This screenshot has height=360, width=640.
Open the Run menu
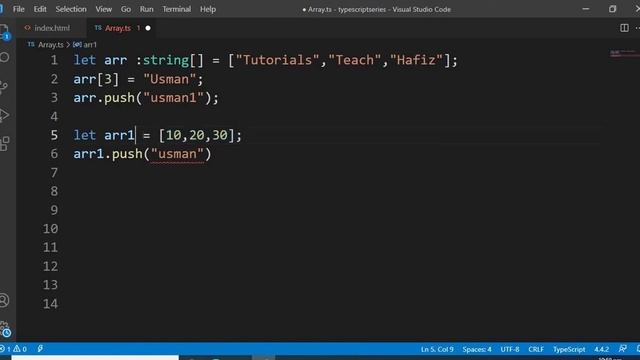coord(147,9)
